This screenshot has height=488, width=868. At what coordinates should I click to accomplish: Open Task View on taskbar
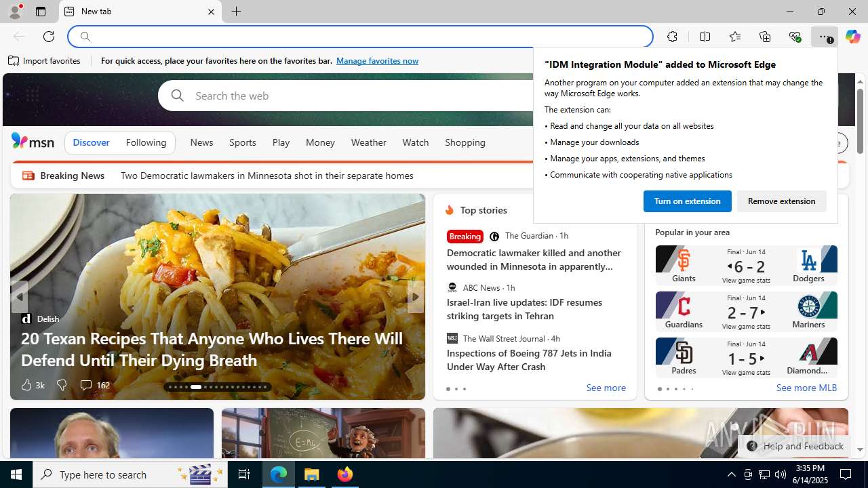(x=244, y=474)
